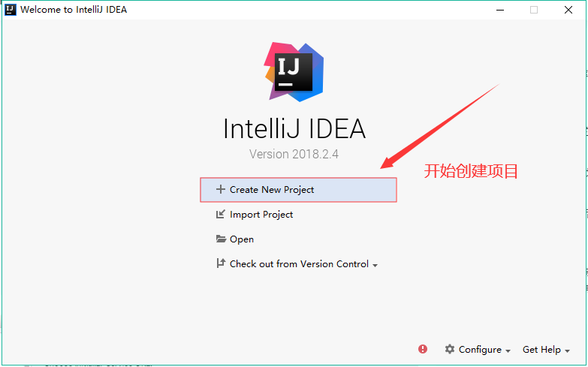Click the Version Control checkout icon
Image resolution: width=588 pixels, height=367 pixels.
click(221, 263)
